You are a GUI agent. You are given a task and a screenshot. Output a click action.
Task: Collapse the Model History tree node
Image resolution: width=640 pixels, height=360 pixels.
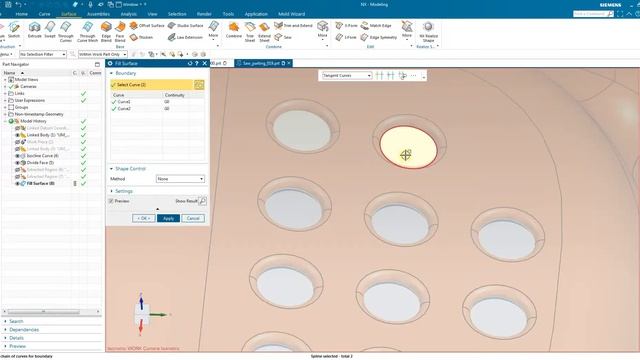click(x=5, y=121)
